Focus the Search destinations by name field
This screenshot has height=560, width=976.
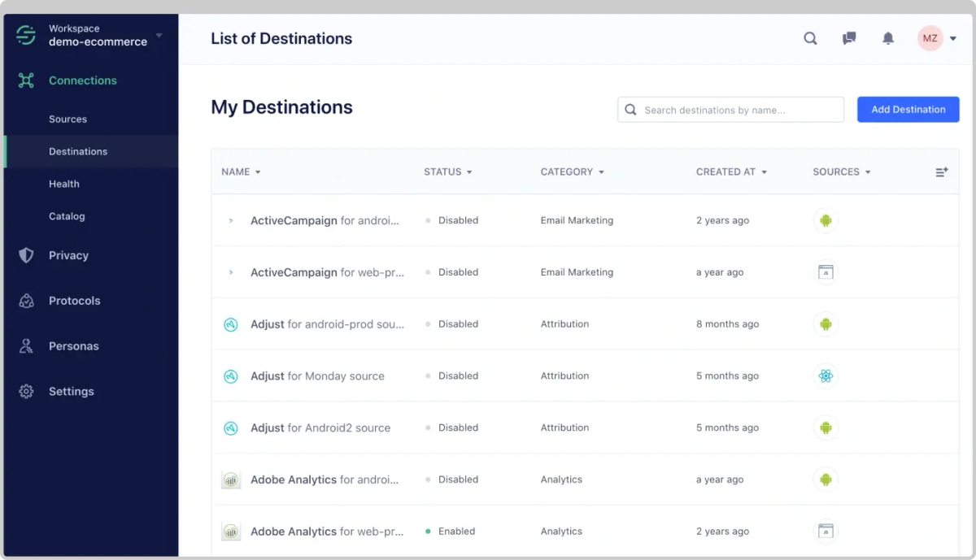(730, 110)
